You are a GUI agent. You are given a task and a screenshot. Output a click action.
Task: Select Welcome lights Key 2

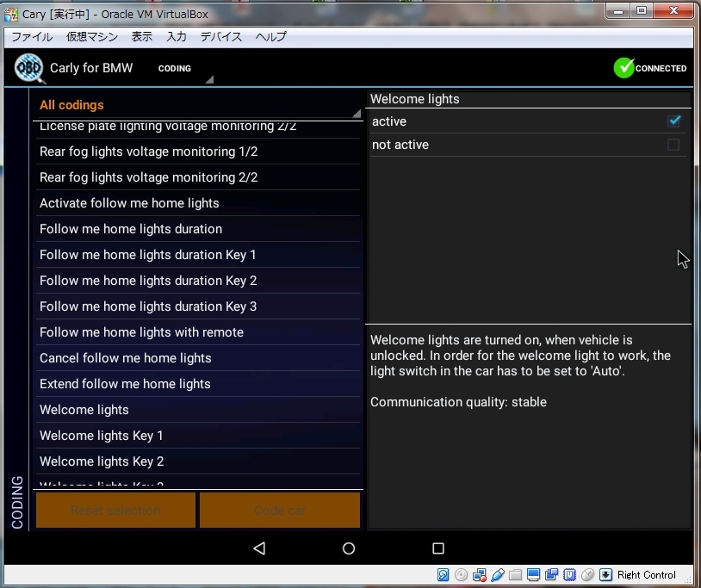tap(197, 461)
